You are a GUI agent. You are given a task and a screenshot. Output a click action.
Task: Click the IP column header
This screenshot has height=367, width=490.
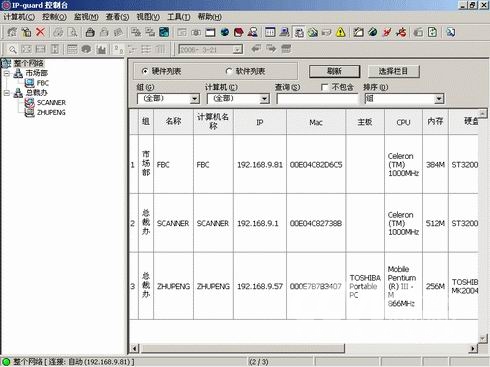pyautogui.click(x=260, y=122)
